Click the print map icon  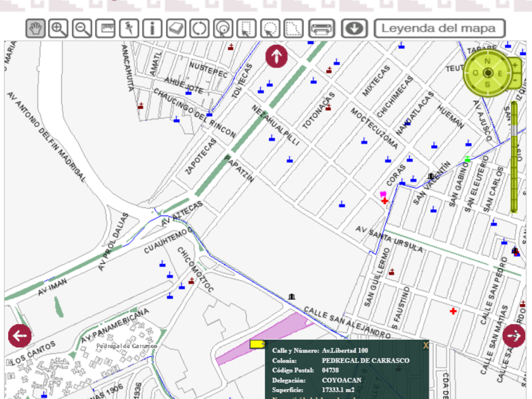321,28
